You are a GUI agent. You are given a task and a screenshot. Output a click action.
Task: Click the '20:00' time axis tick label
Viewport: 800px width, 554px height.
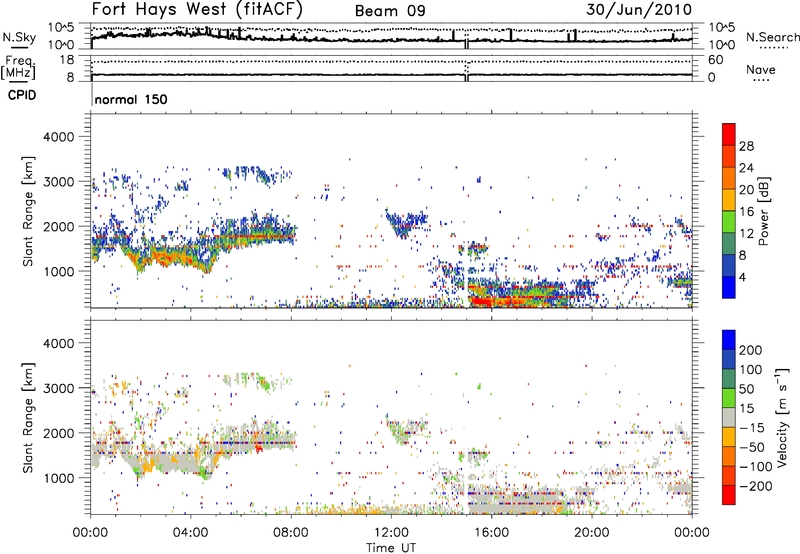click(x=592, y=533)
